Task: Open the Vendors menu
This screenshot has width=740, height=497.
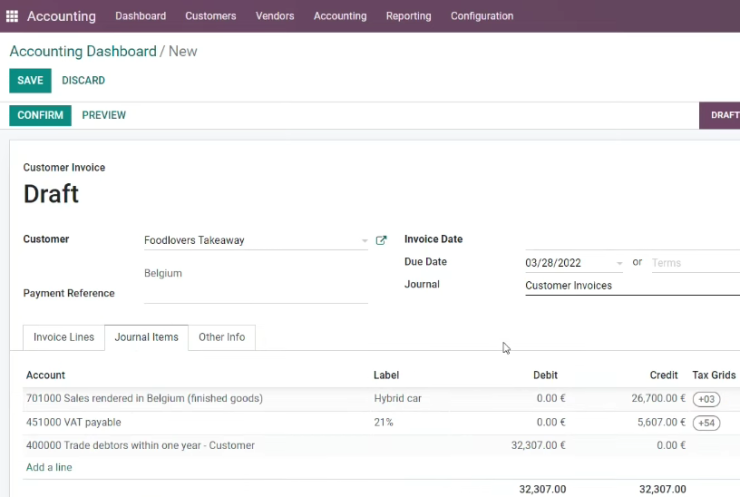Action: click(x=275, y=16)
